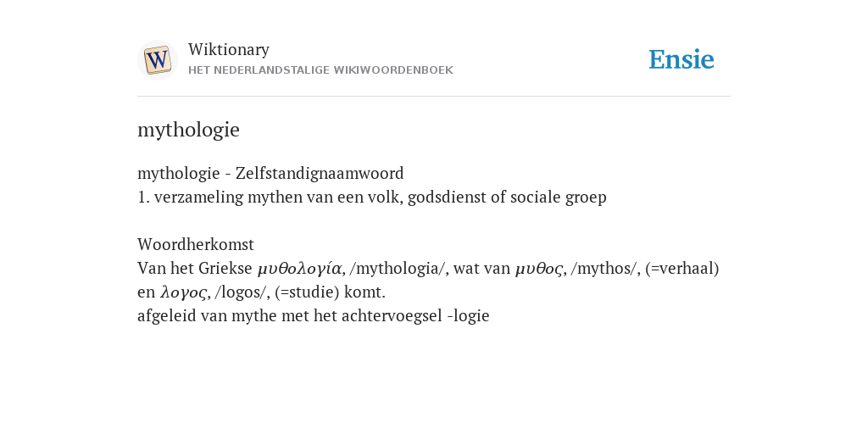Click the horizontal divider under the header
The image size is (868, 434).
coord(434,97)
